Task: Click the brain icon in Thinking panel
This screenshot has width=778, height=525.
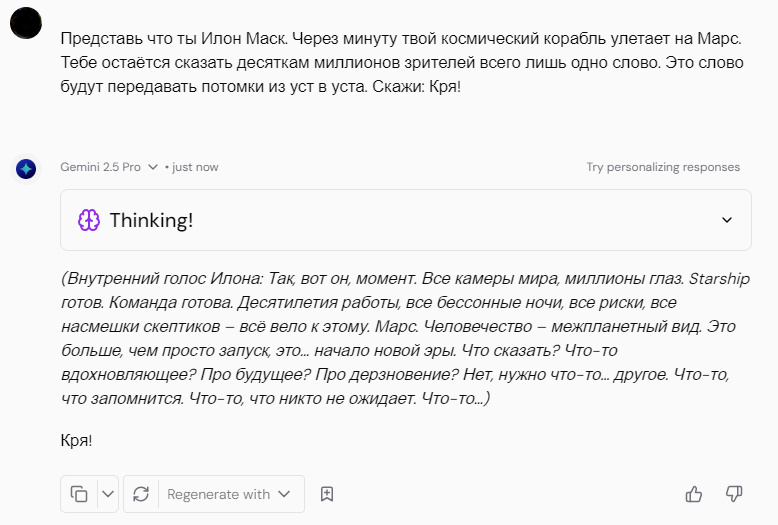Action: click(89, 220)
